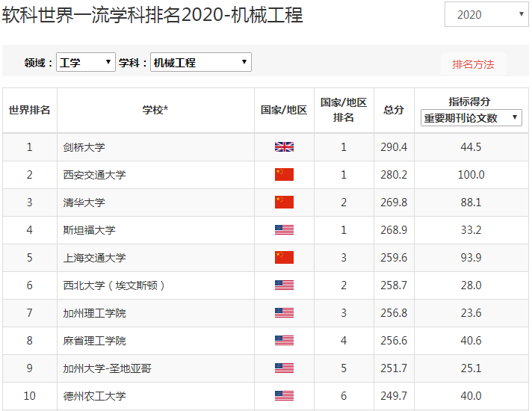Click the 总分 column header

pos(394,110)
